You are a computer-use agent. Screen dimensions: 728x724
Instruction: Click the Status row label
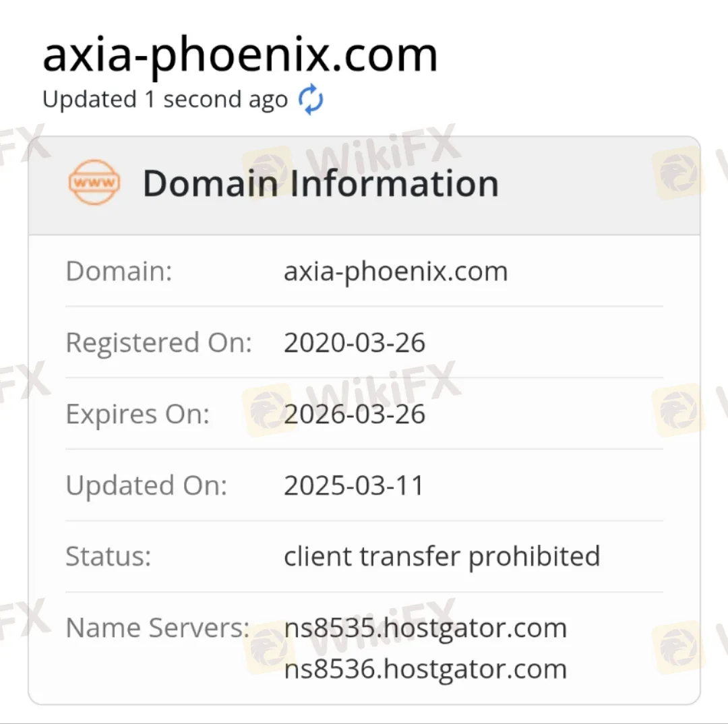(108, 556)
